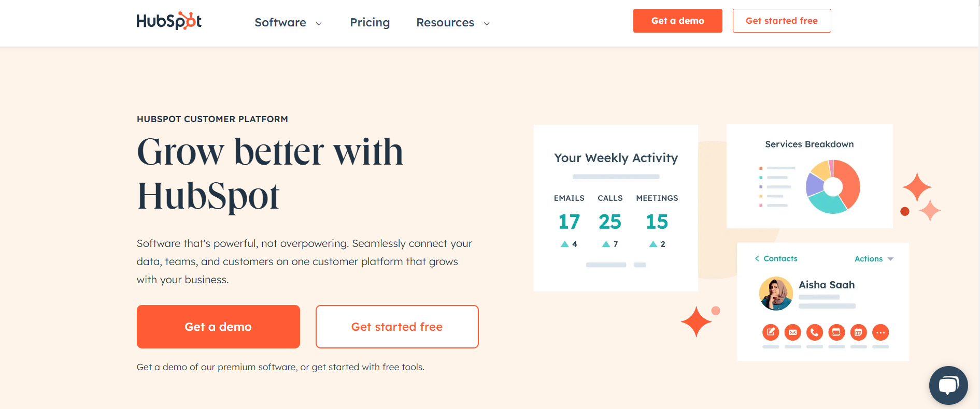
Task: Click the Services Breakdown donut chart
Action: pyautogui.click(x=833, y=187)
